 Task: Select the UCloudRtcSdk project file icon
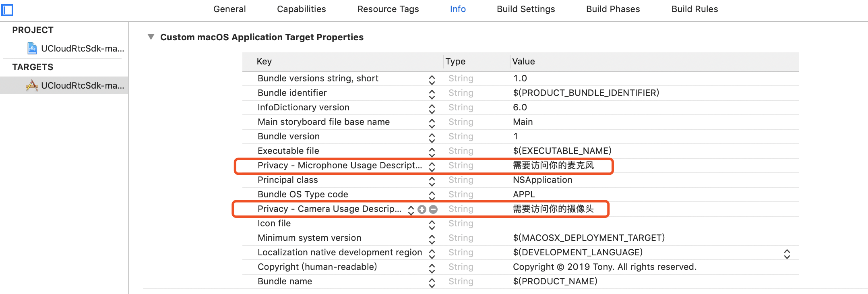32,49
